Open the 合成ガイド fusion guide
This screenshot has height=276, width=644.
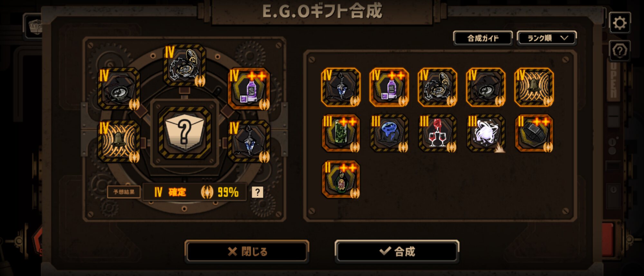click(483, 38)
